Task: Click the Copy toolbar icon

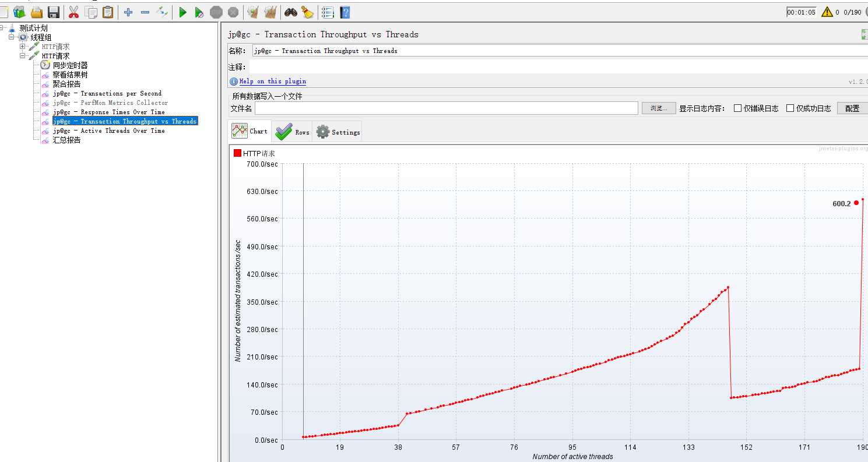Action: coord(91,12)
